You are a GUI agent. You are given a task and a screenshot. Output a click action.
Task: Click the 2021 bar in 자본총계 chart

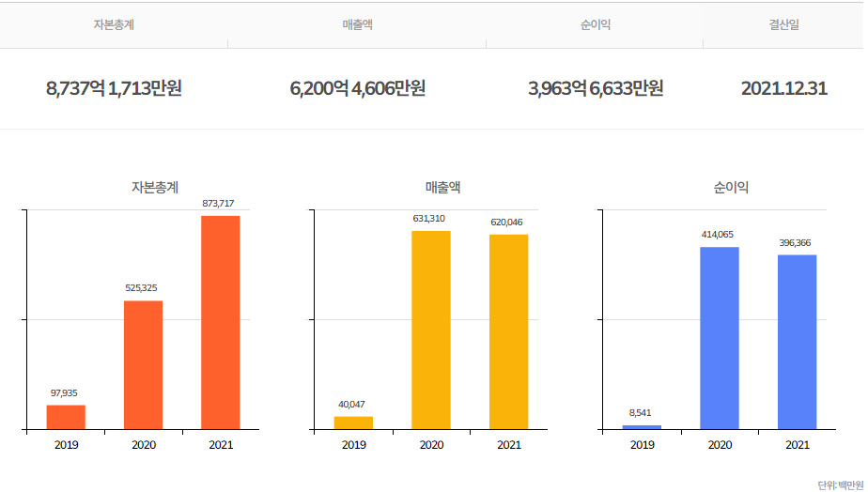tap(221, 323)
